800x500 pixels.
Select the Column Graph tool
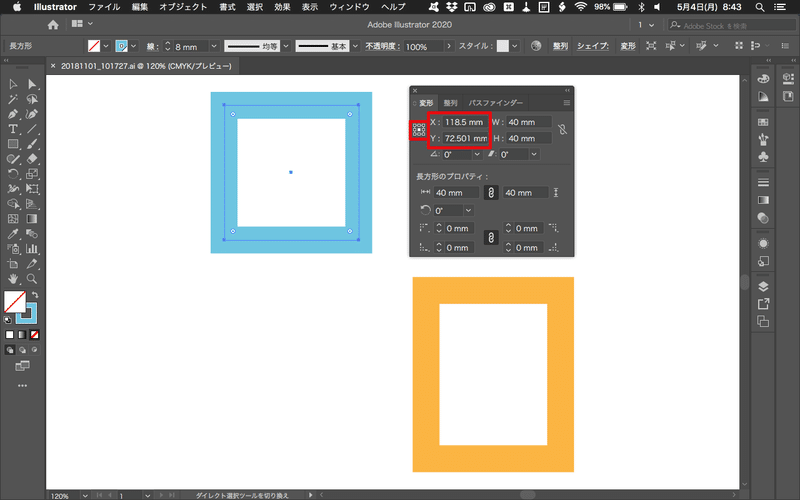pos(32,249)
